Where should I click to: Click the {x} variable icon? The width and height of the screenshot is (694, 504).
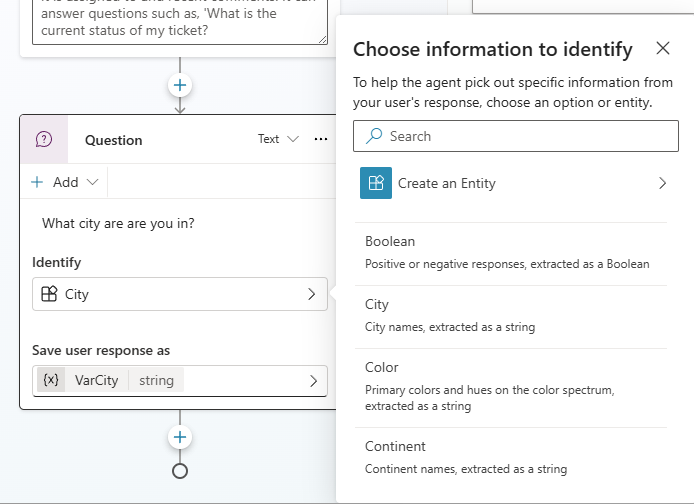51,380
